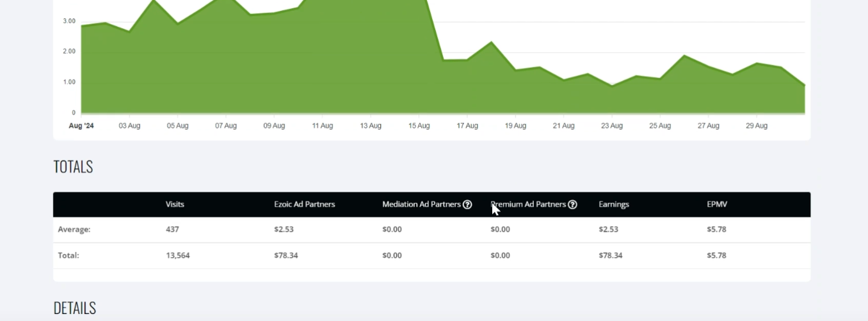The image size is (868, 321).
Task: Select the Visits column header
Action: point(175,205)
